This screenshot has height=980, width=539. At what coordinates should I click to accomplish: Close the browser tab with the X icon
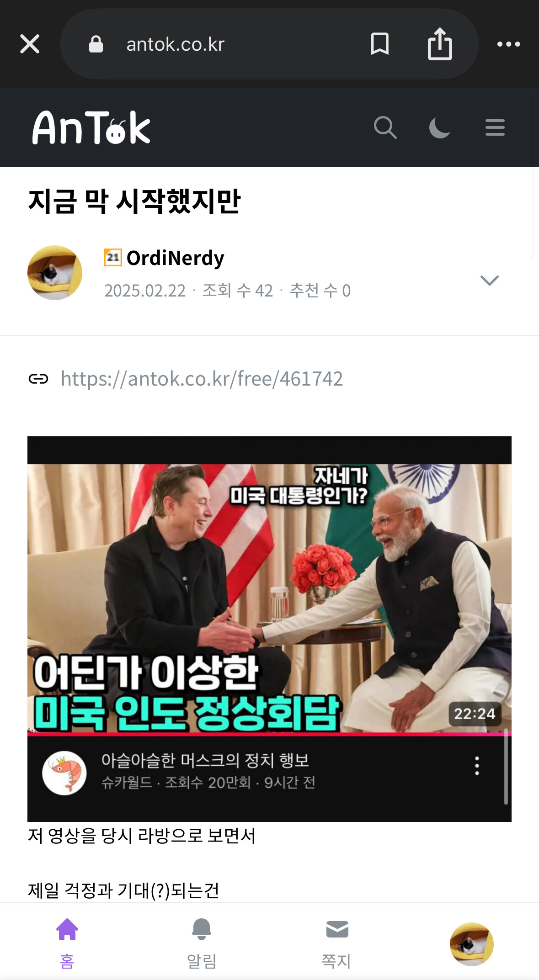pyautogui.click(x=30, y=44)
